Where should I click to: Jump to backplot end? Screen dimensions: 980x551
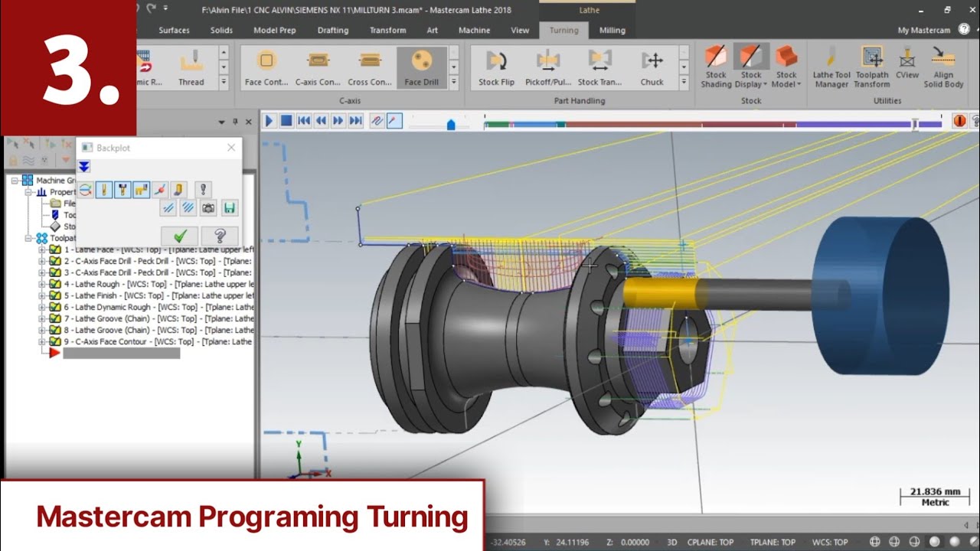tap(355, 121)
